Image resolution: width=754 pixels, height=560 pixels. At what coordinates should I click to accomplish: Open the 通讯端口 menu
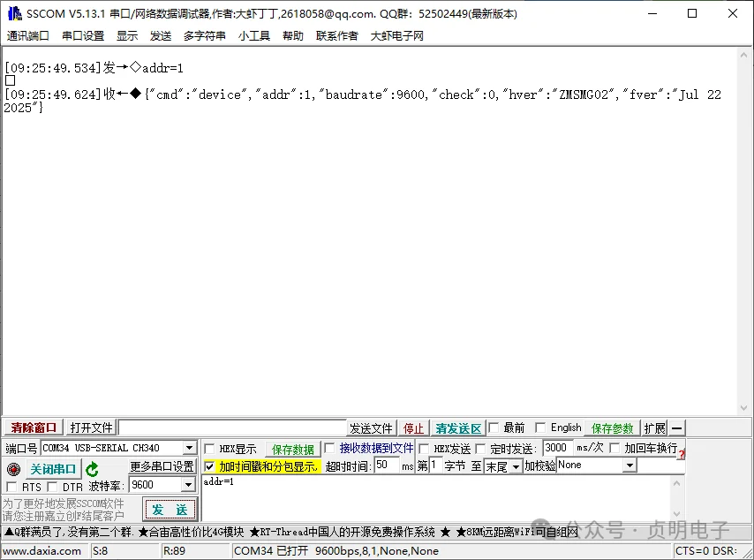pyautogui.click(x=28, y=35)
